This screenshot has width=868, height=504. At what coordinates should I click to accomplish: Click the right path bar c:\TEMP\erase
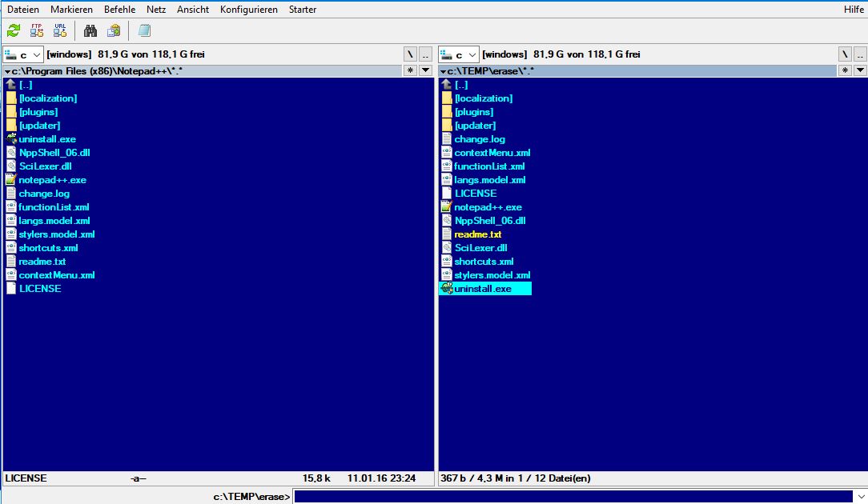[x=637, y=71]
